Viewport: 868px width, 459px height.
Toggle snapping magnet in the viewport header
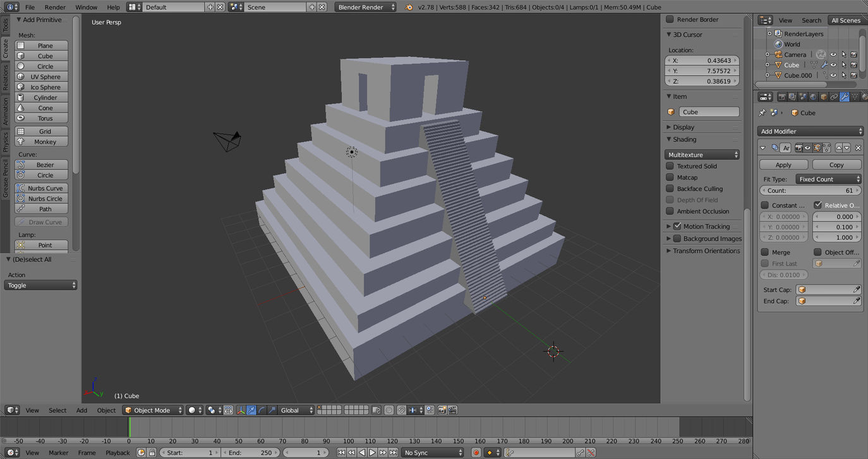(401, 410)
